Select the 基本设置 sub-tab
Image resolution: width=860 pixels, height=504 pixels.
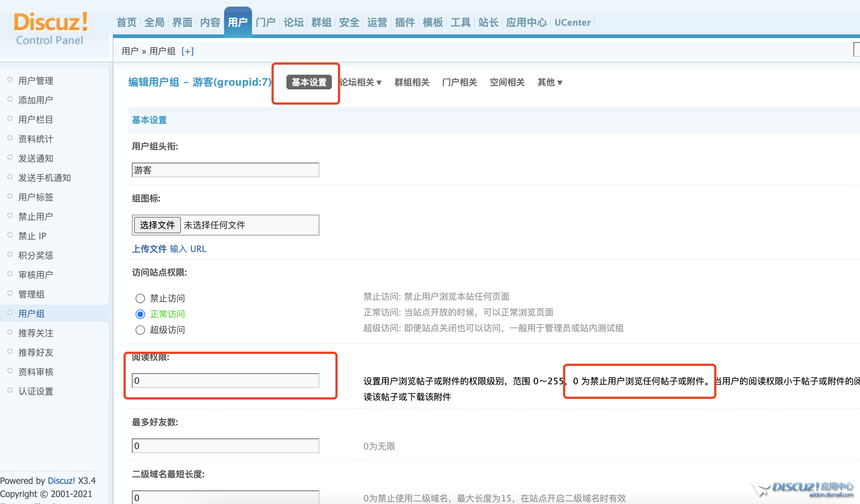pyautogui.click(x=309, y=82)
